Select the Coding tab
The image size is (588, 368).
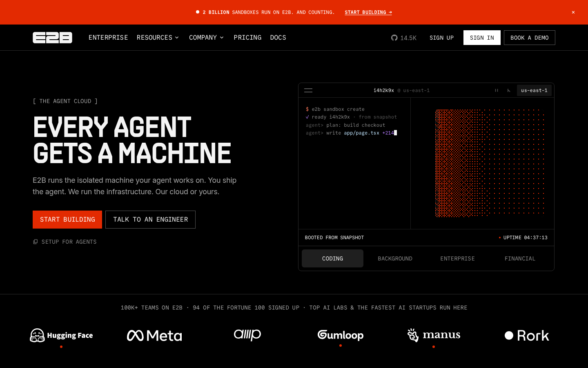tap(332, 258)
